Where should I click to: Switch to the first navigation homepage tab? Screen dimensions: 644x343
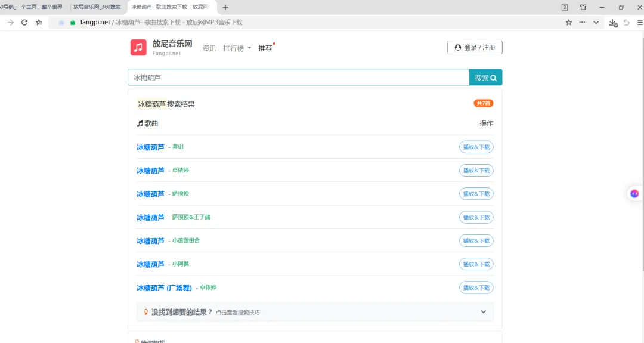(32, 7)
